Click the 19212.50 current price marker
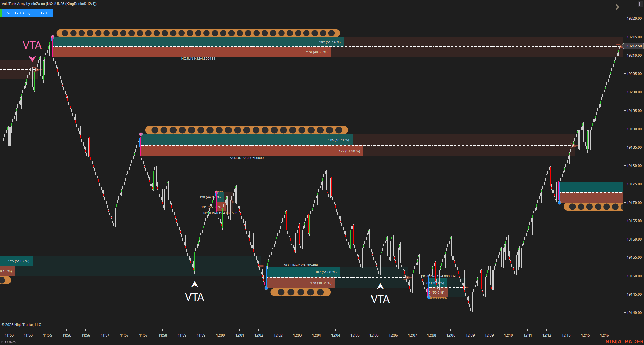This screenshot has width=644, height=345. tap(634, 46)
